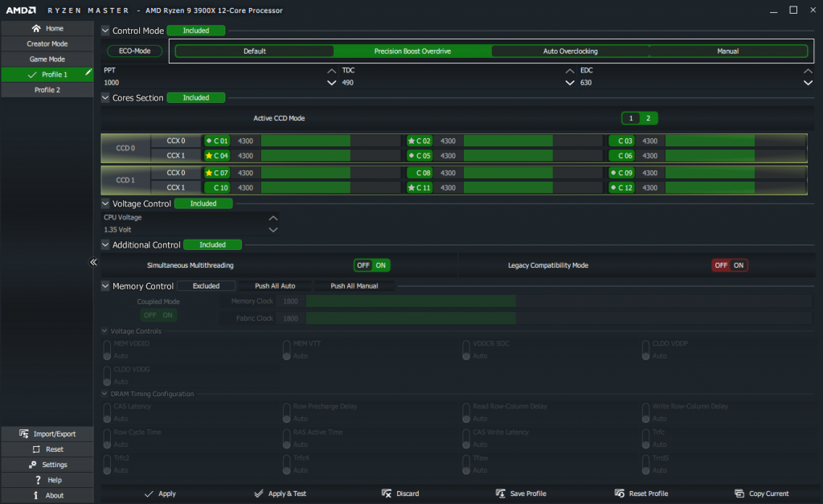
Task: Collapse the Additional Control section
Action: [x=105, y=245]
